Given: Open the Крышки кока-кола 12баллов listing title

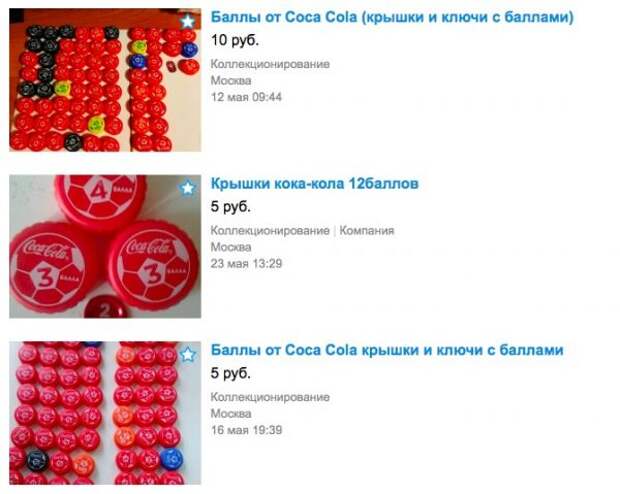Looking at the screenshot, I should [x=314, y=184].
